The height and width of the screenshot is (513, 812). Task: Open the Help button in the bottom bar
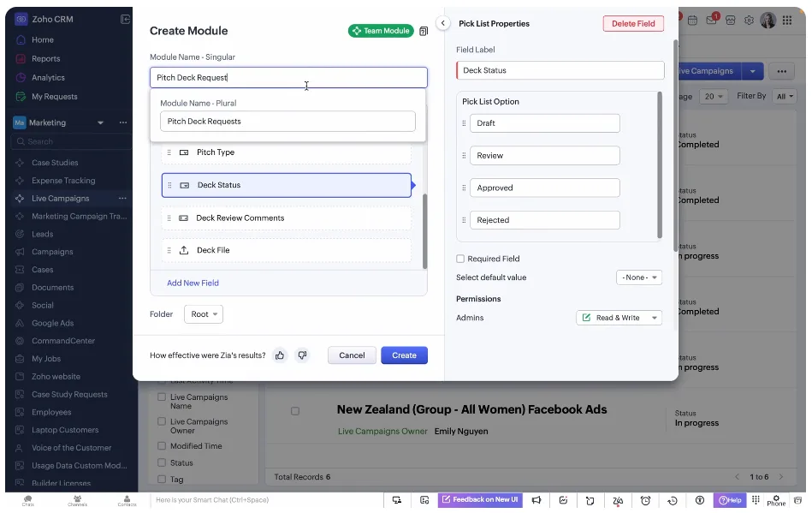[730, 500]
